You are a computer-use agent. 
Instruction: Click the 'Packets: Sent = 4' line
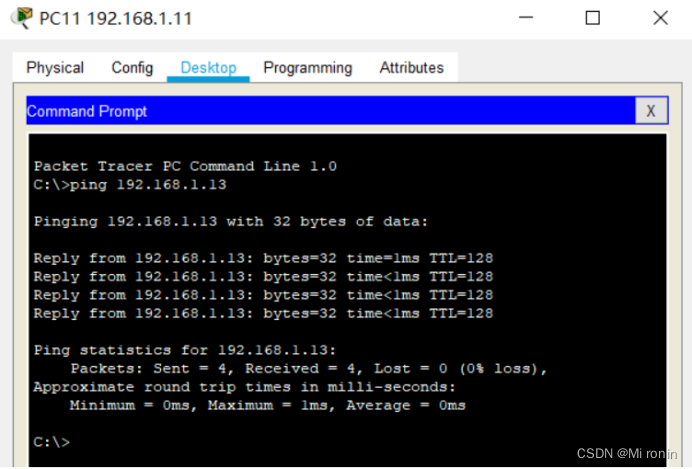tap(308, 368)
